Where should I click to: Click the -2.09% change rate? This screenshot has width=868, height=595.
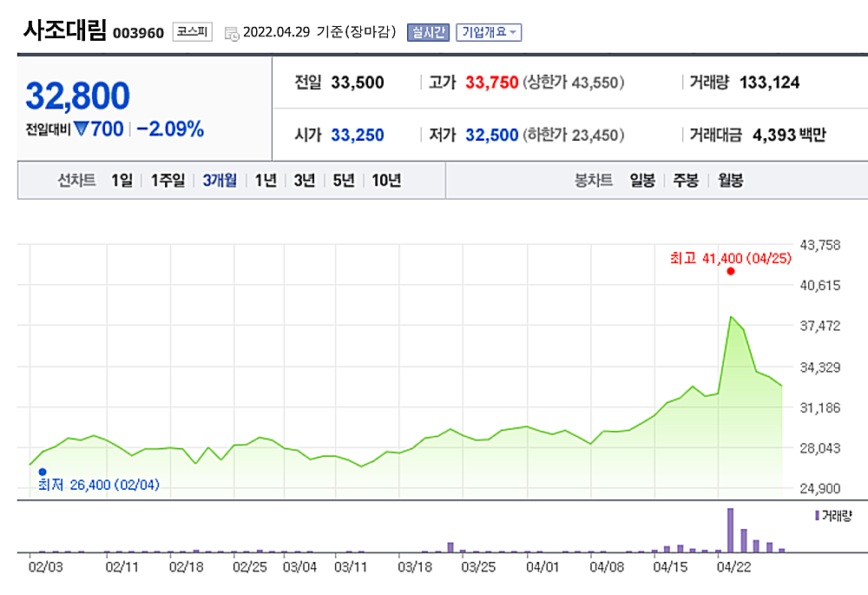click(170, 129)
